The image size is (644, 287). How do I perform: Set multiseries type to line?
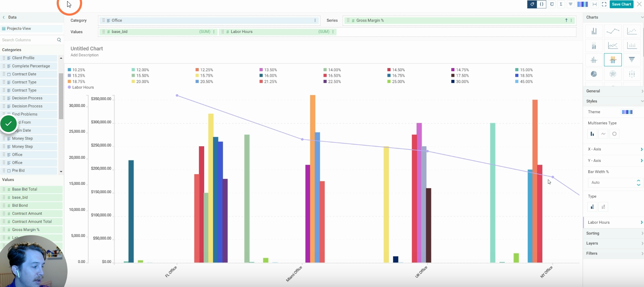tap(603, 134)
